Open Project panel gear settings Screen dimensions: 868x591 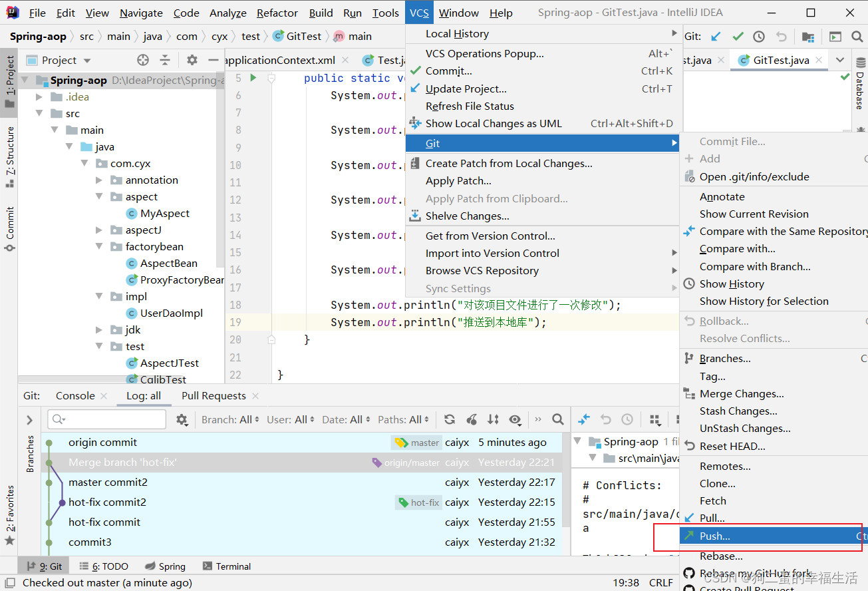click(192, 60)
